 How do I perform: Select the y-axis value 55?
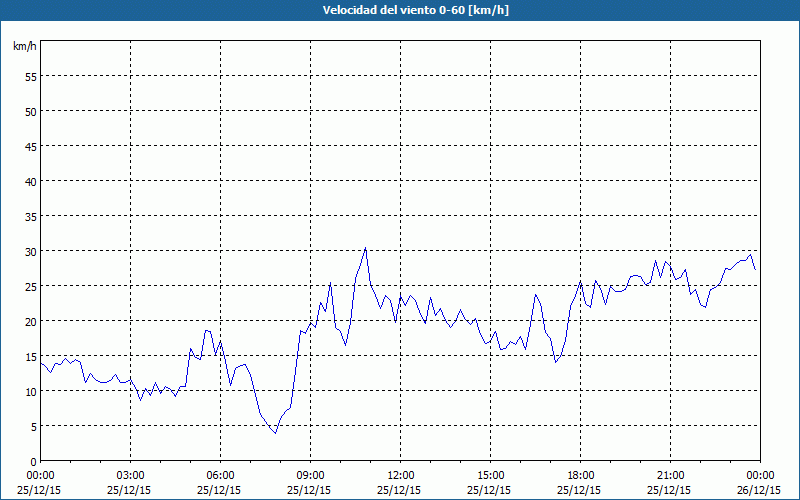31,76
